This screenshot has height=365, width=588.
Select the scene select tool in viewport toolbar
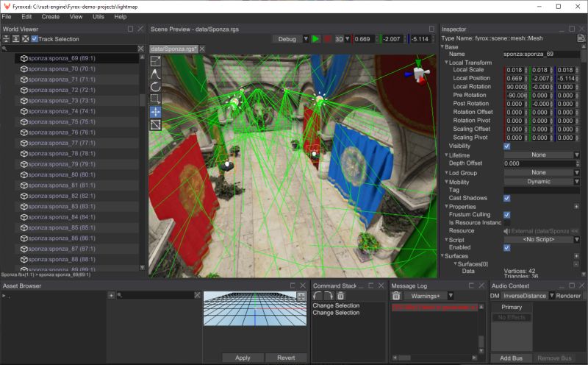(155, 61)
